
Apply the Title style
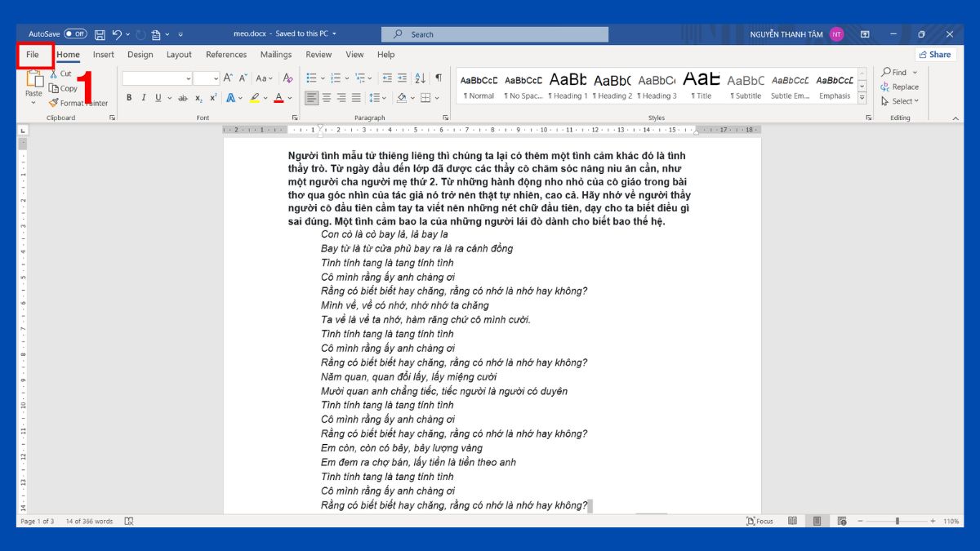tap(702, 86)
